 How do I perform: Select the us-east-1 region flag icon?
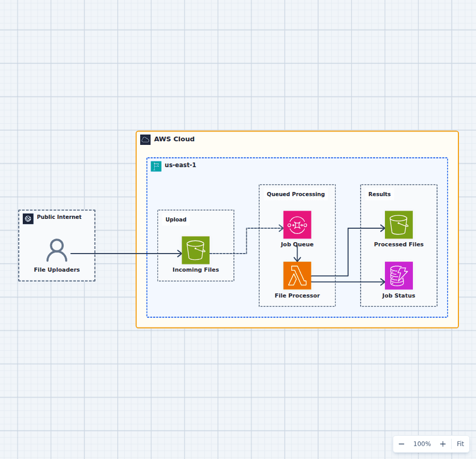(x=156, y=166)
